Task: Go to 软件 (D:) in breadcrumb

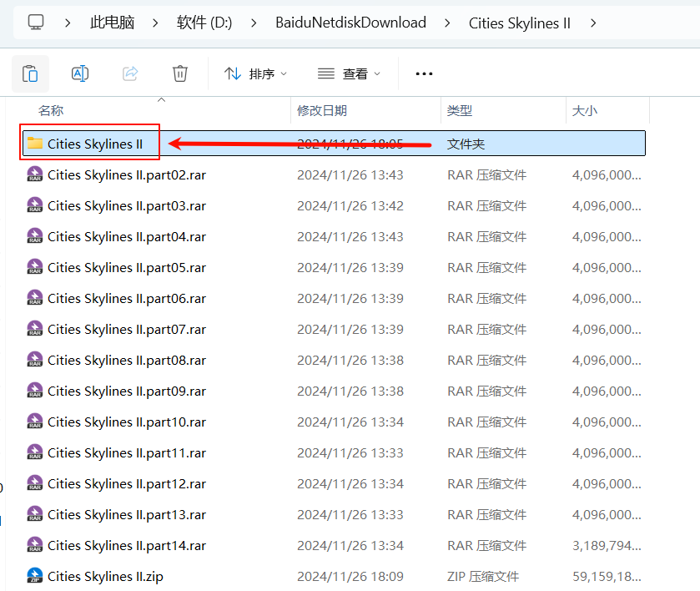Action: [x=204, y=23]
